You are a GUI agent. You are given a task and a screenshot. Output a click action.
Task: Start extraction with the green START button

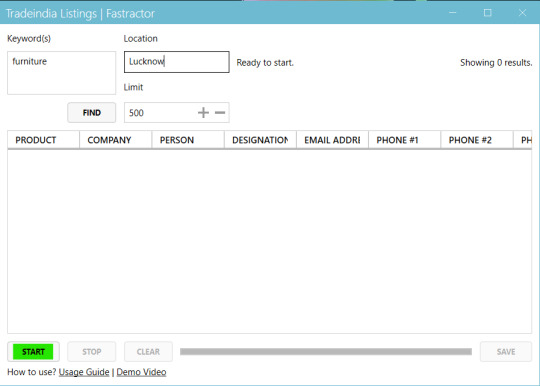point(33,352)
